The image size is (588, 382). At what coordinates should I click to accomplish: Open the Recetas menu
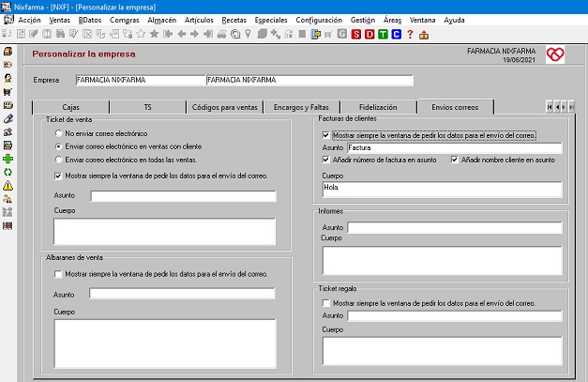[234, 20]
